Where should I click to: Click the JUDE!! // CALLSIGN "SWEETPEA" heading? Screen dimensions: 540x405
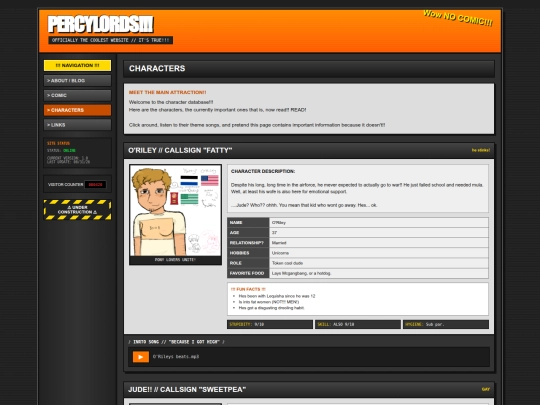pyautogui.click(x=187, y=390)
